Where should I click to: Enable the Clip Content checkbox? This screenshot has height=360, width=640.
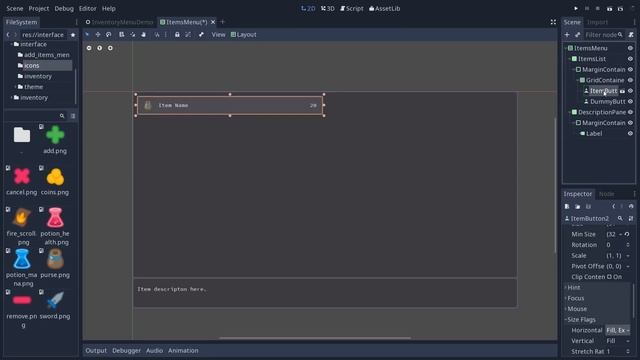coord(609,277)
